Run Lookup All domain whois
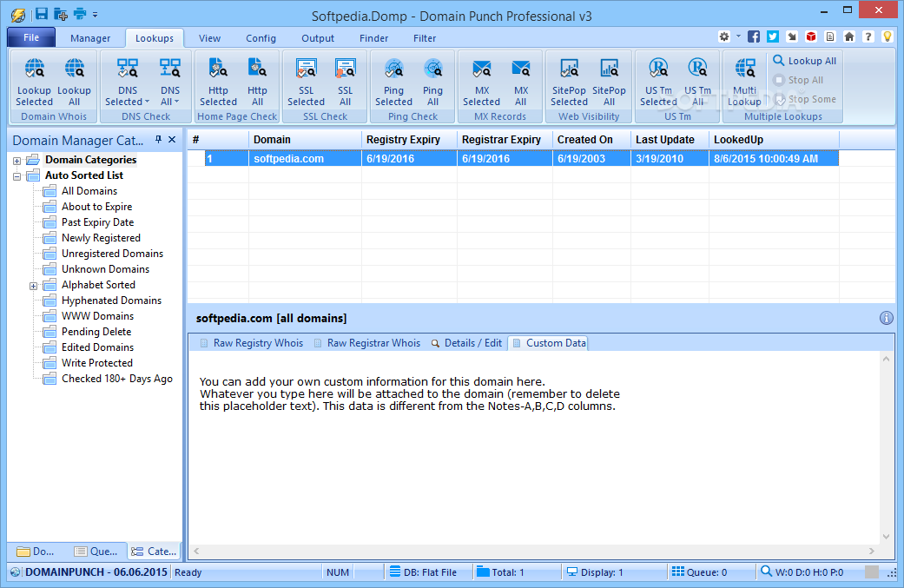 75,83
